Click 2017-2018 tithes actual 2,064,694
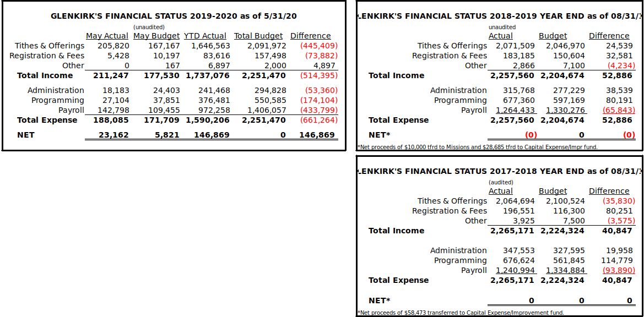The height and width of the screenshot is (317, 644). click(x=515, y=201)
